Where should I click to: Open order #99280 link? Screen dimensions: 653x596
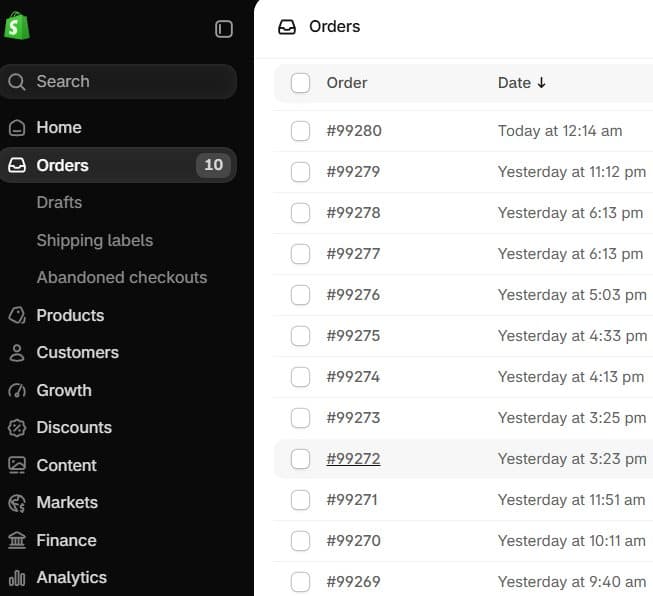[x=354, y=131]
